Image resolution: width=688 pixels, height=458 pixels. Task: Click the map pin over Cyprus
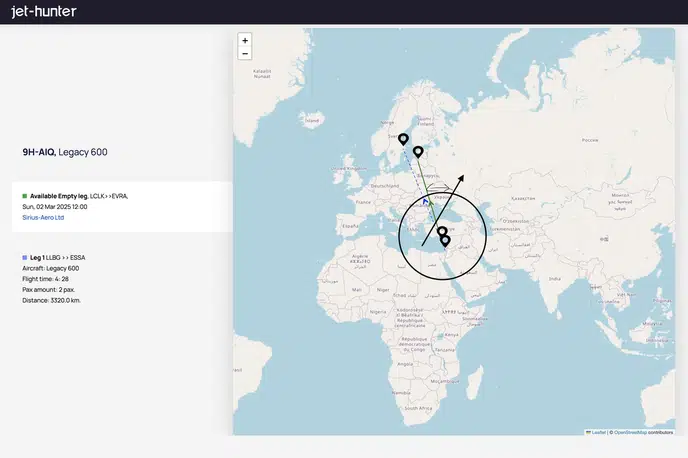(x=441, y=232)
